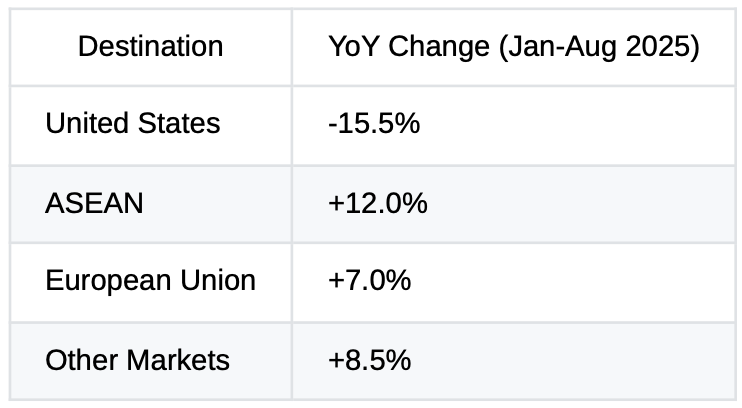Select the European Union destination cell
Screen dimensions: 742x408
(x=150, y=283)
